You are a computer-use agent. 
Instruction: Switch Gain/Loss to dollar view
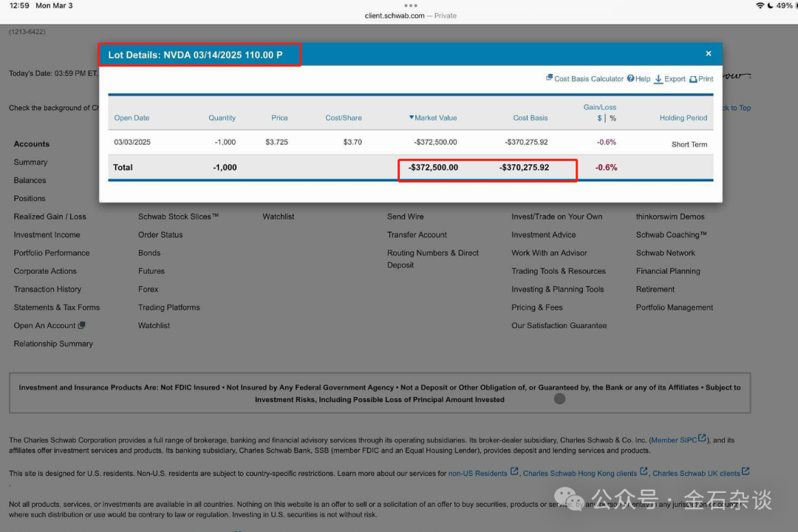point(599,118)
